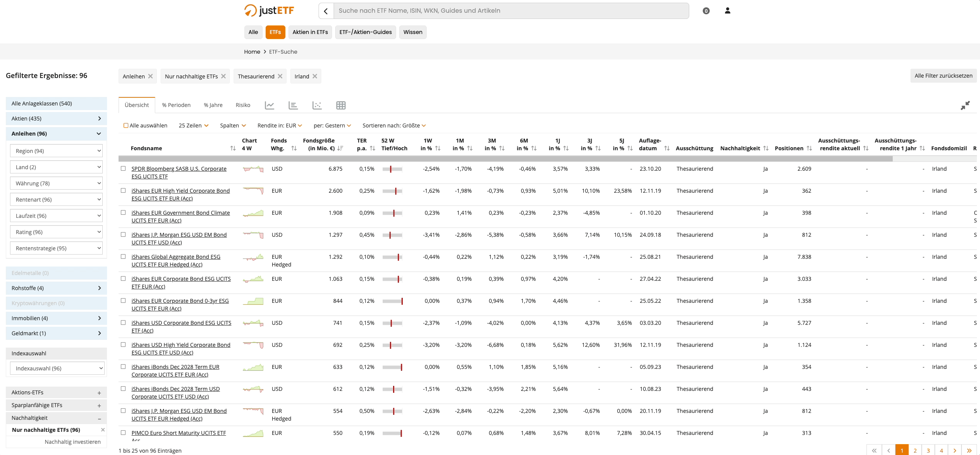The height and width of the screenshot is (455, 980).
Task: Click the back arrow beside search field
Action: 326,11
